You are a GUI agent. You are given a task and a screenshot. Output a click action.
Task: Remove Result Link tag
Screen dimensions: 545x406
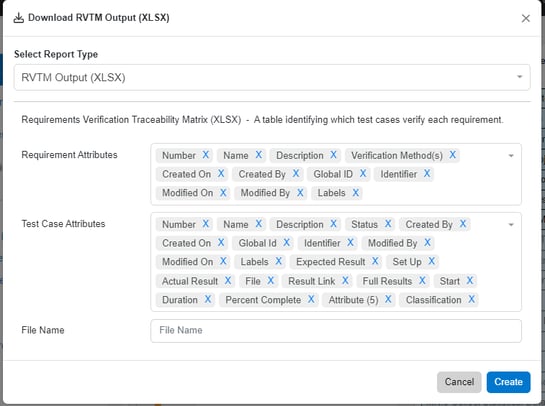click(x=345, y=281)
